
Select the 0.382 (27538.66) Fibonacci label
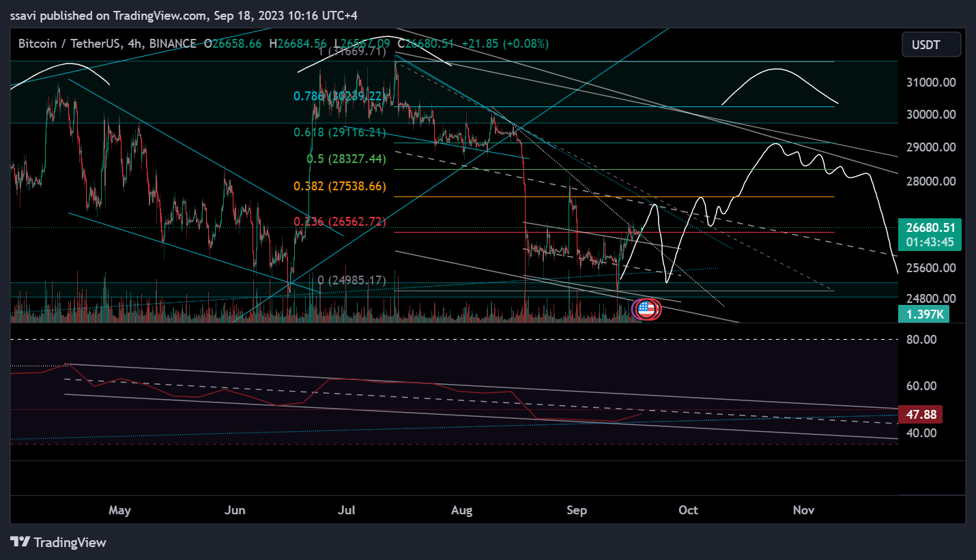(x=340, y=186)
